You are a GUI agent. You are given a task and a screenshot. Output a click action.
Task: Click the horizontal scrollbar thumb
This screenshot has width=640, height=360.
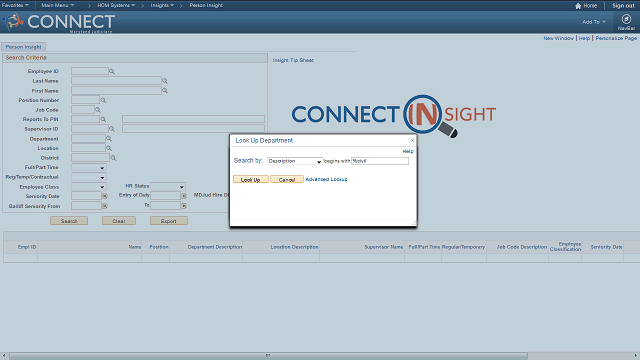(268, 356)
